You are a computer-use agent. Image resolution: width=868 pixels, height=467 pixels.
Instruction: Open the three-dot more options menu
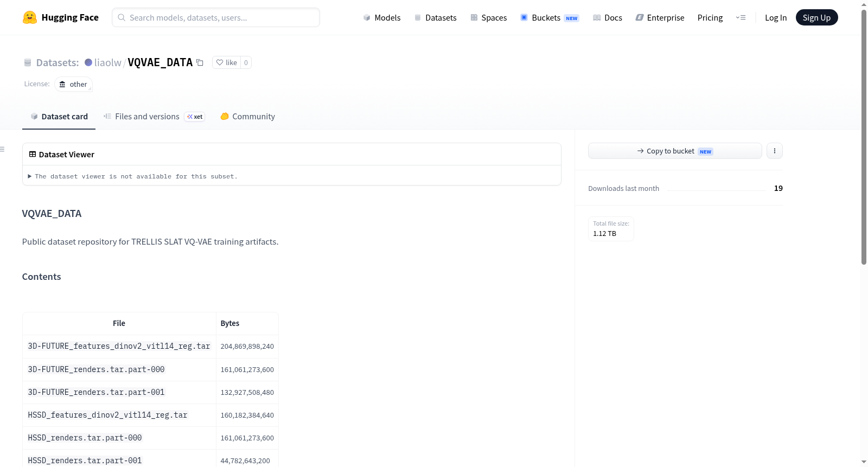point(775,151)
